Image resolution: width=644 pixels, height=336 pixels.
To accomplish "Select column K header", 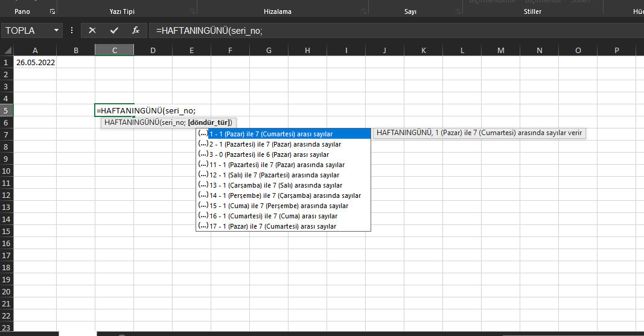I will (424, 51).
